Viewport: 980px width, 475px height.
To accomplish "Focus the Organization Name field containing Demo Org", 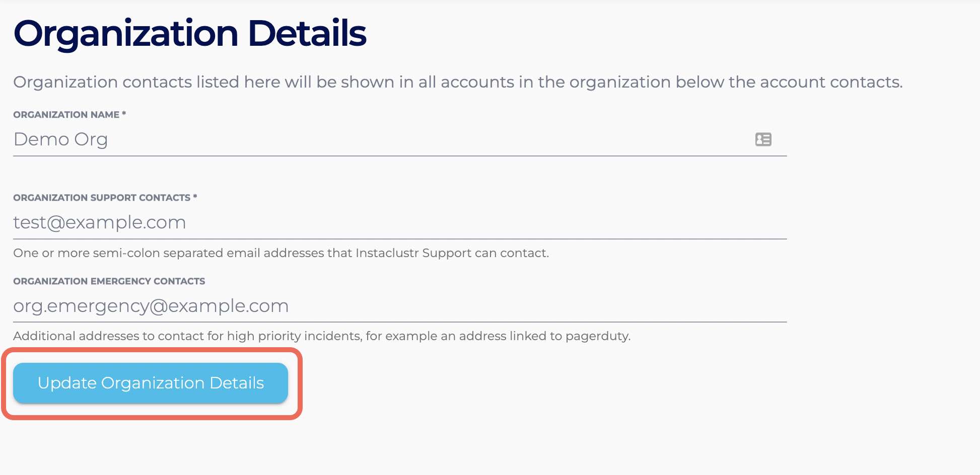I will coord(353,139).
